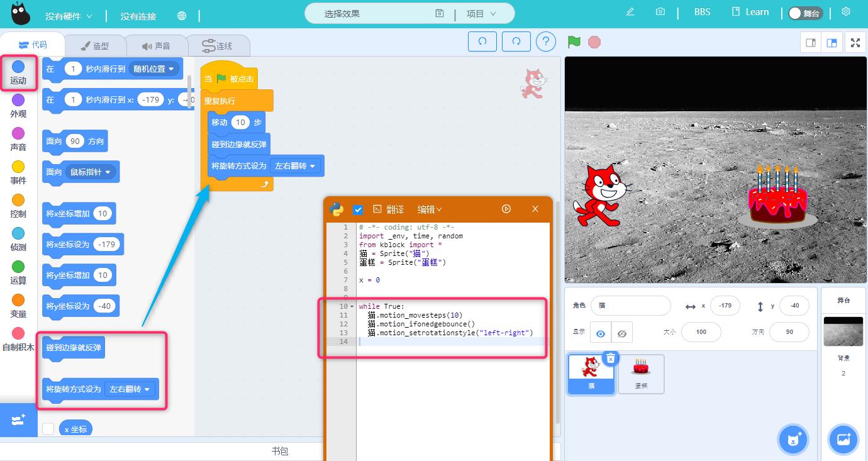Click add sprite cat button

(793, 438)
